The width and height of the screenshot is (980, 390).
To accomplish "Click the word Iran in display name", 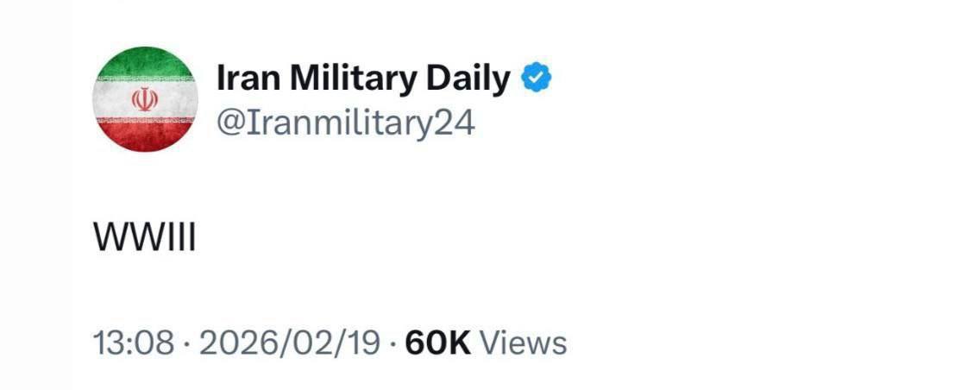I will tap(247, 80).
